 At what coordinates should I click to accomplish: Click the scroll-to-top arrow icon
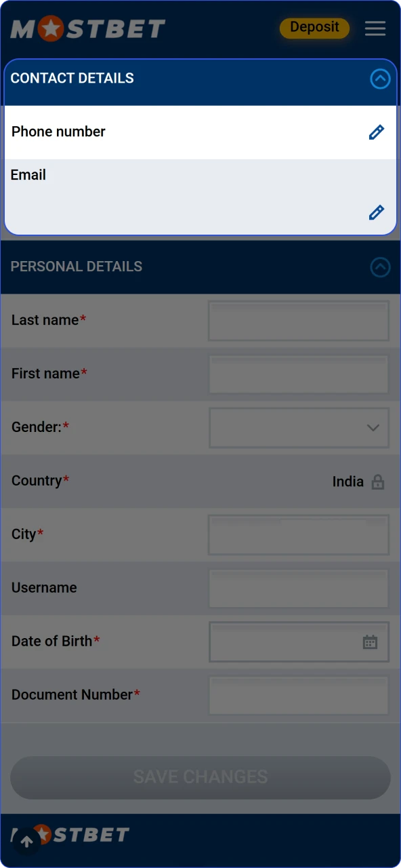[x=26, y=841]
